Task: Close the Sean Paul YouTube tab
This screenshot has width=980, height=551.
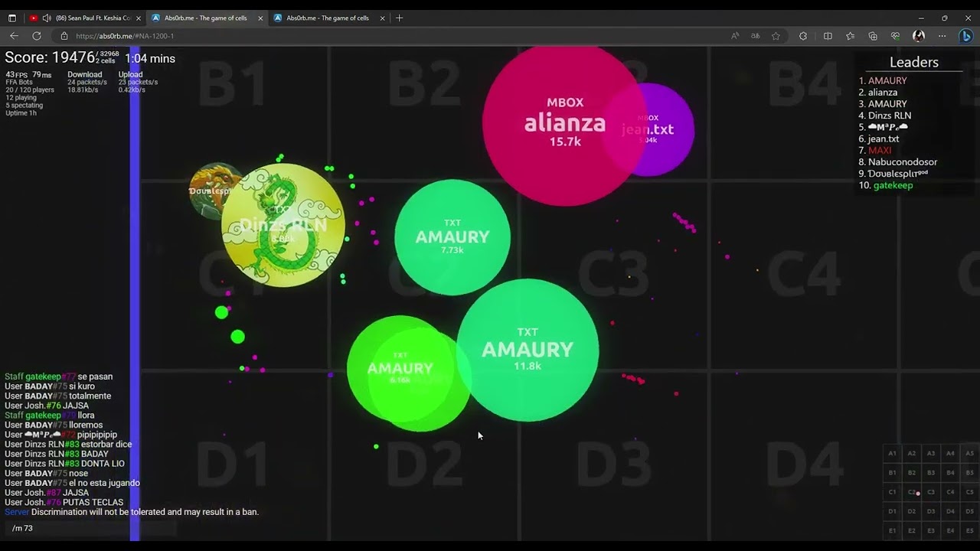Action: click(139, 18)
